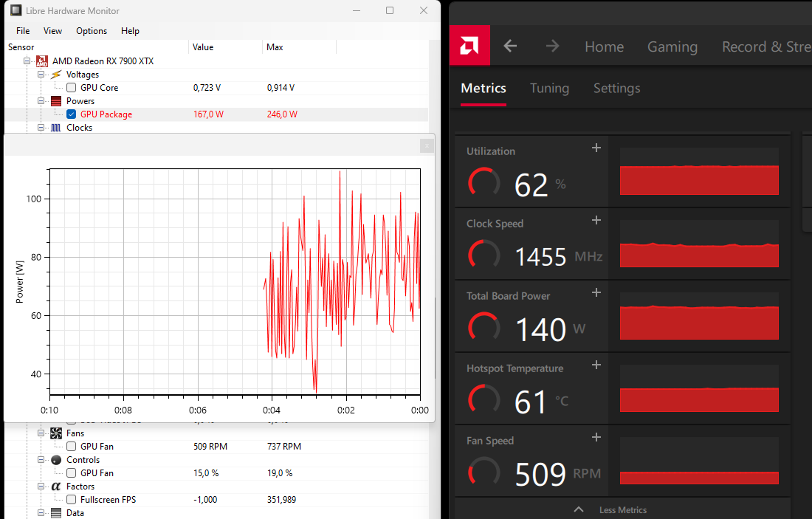Collapse metrics via the Less Metrics chevron
Image resolution: width=812 pixels, height=519 pixels.
(579, 509)
